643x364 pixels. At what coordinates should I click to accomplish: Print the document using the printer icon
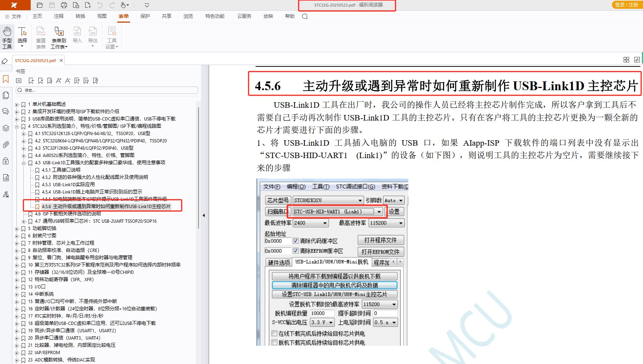coord(64,5)
